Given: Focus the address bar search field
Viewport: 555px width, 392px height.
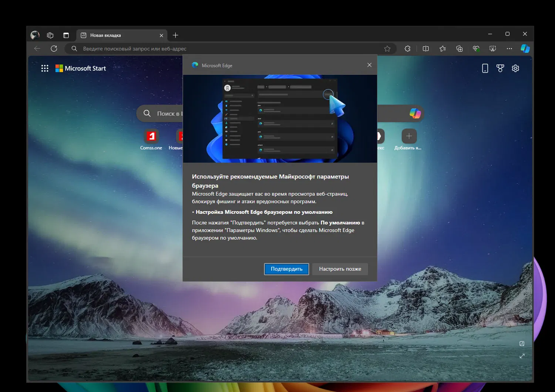Looking at the screenshot, I should pos(230,48).
